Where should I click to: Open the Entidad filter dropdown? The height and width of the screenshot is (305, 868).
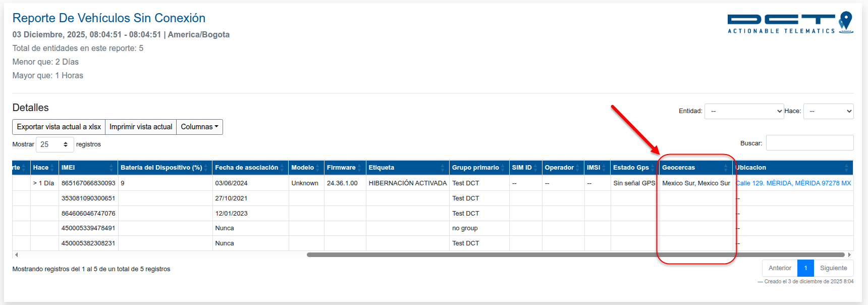[x=744, y=111]
